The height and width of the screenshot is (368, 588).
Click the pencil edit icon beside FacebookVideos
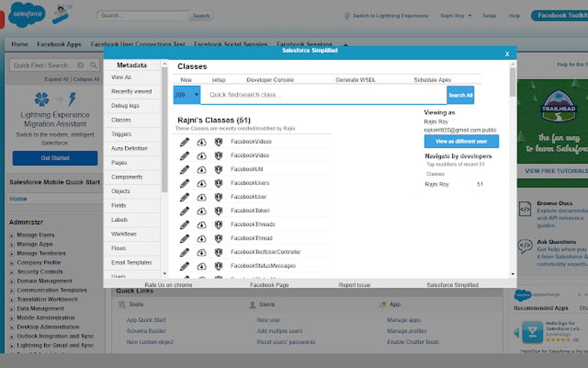184,142
